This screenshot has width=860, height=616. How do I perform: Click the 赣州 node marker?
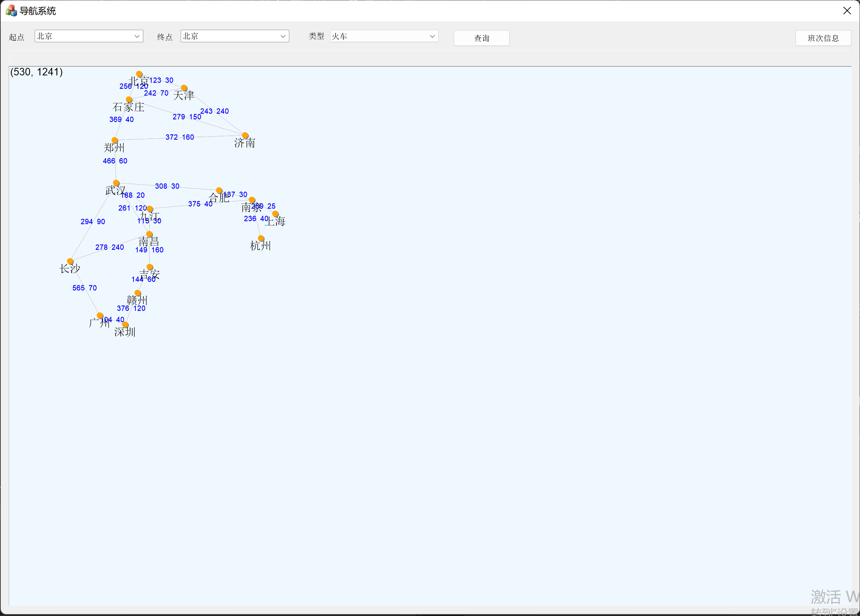138,293
